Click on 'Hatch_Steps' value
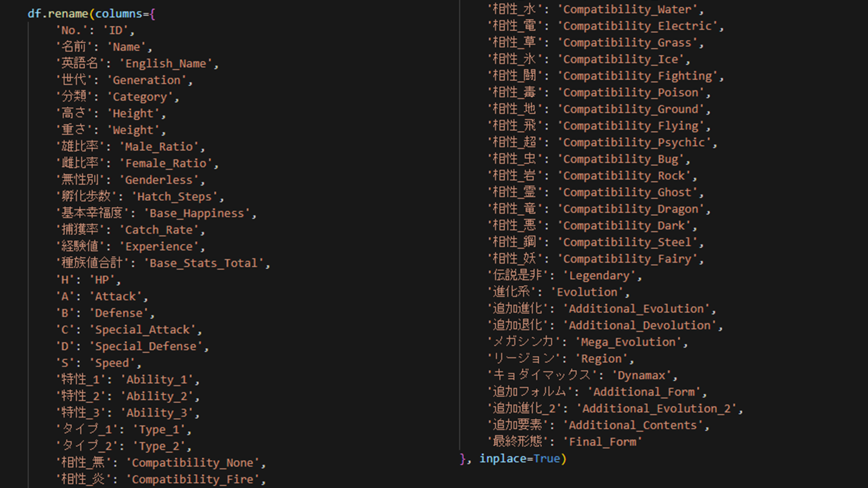Screen dimensions: 868x488 174,196
